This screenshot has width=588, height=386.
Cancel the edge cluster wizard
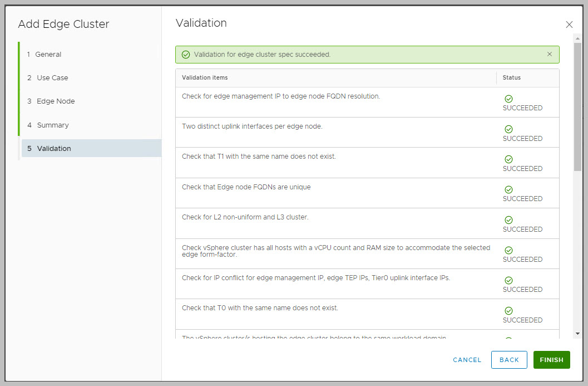[x=467, y=360]
